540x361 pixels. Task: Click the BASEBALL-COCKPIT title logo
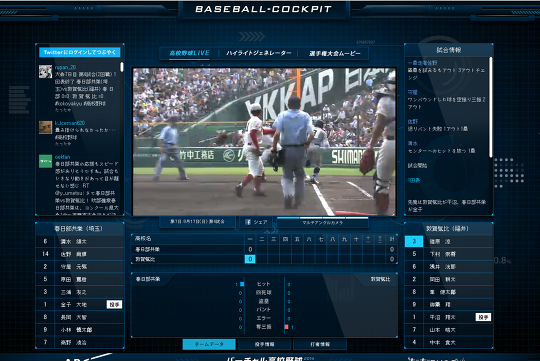263,9
